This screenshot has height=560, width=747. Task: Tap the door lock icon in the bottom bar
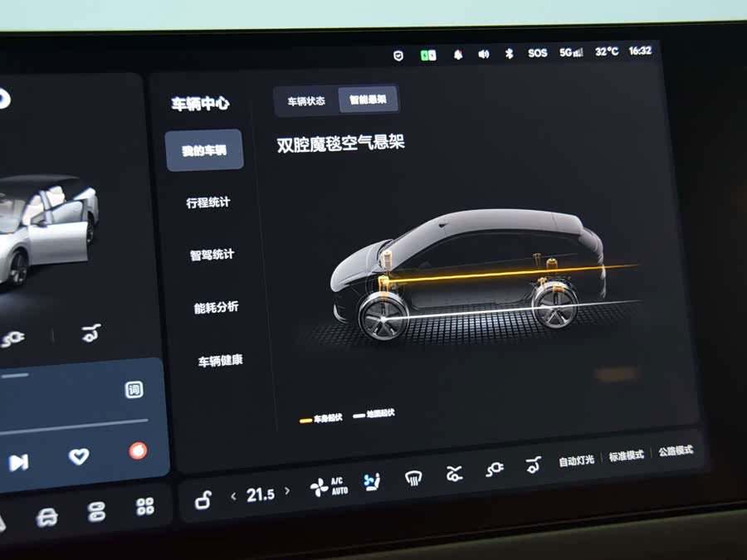(x=203, y=500)
